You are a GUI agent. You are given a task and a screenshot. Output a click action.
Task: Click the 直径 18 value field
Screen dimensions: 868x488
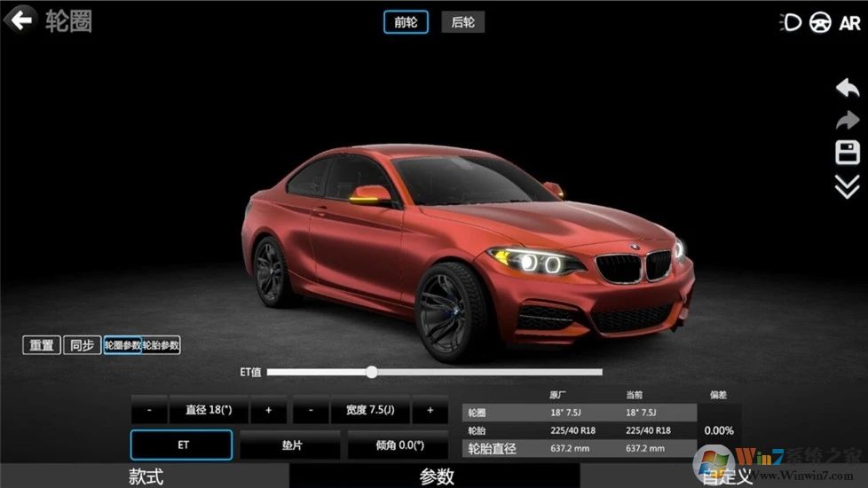209,410
